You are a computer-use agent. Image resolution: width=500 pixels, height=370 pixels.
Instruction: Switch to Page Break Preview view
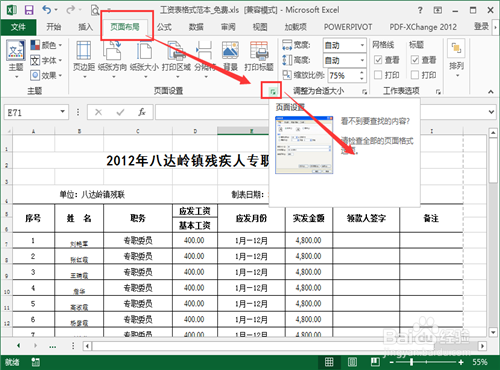(375, 362)
